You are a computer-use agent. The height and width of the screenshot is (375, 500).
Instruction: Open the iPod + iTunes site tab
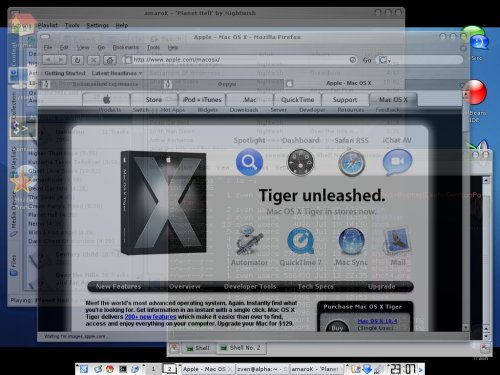click(202, 99)
